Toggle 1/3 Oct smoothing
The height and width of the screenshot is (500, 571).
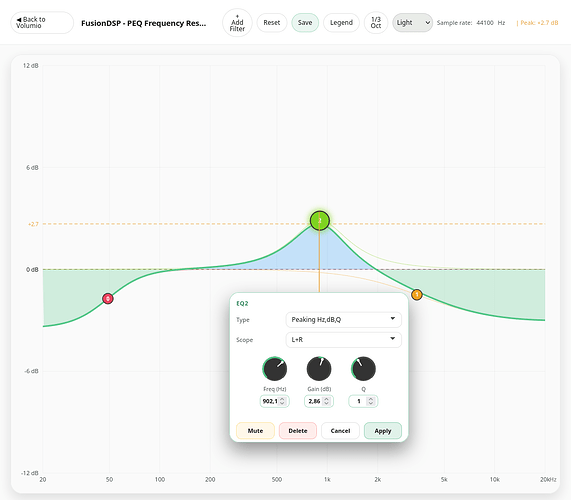pyautogui.click(x=376, y=23)
